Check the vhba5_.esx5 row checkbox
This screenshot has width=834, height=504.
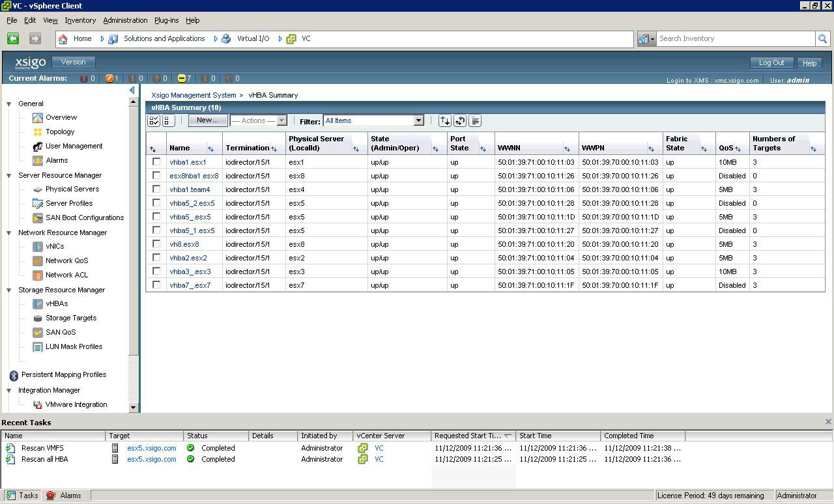[x=156, y=216]
